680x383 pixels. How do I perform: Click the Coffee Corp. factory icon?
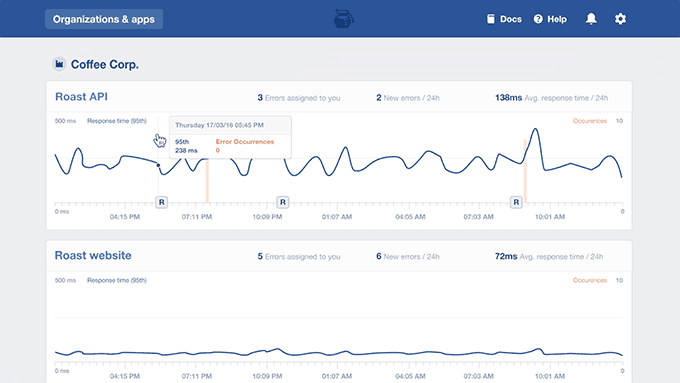tap(59, 64)
